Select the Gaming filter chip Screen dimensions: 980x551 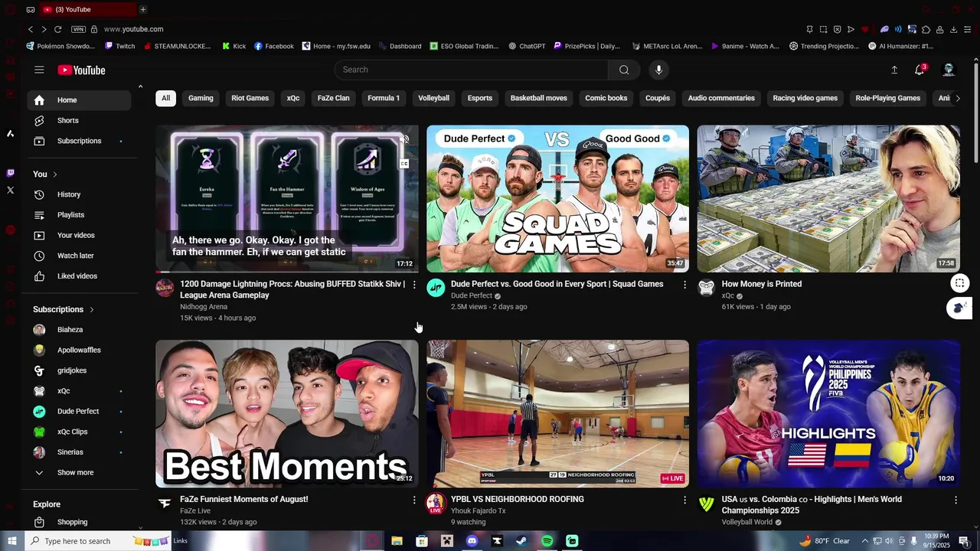click(201, 98)
